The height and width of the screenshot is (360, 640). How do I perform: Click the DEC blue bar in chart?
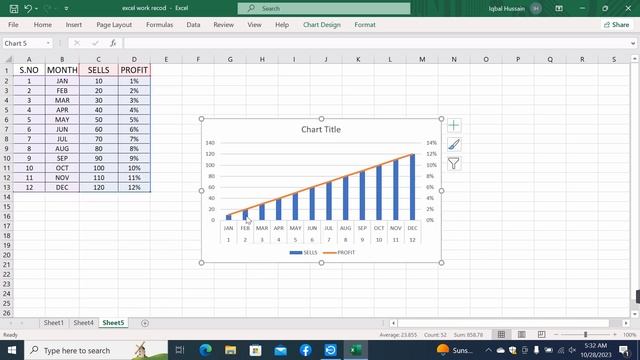pyautogui.click(x=412, y=187)
